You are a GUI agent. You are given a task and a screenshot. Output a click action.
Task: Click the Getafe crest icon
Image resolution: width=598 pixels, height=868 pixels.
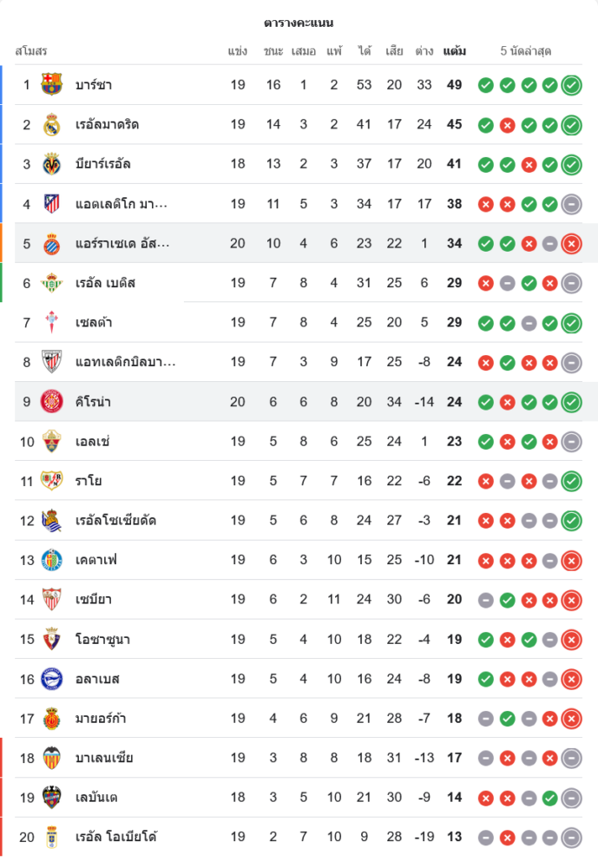(x=52, y=560)
